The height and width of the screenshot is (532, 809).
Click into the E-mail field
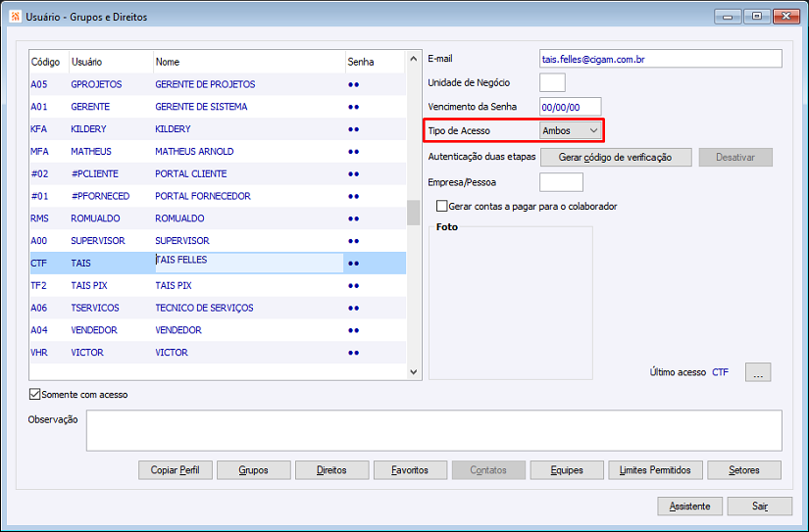tap(660, 59)
